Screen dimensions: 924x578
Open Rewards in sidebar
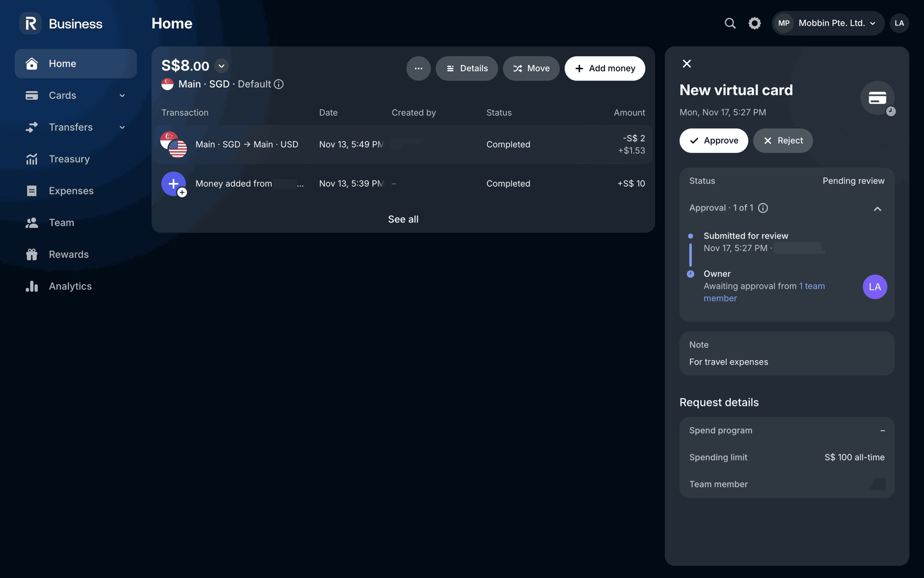76,254
